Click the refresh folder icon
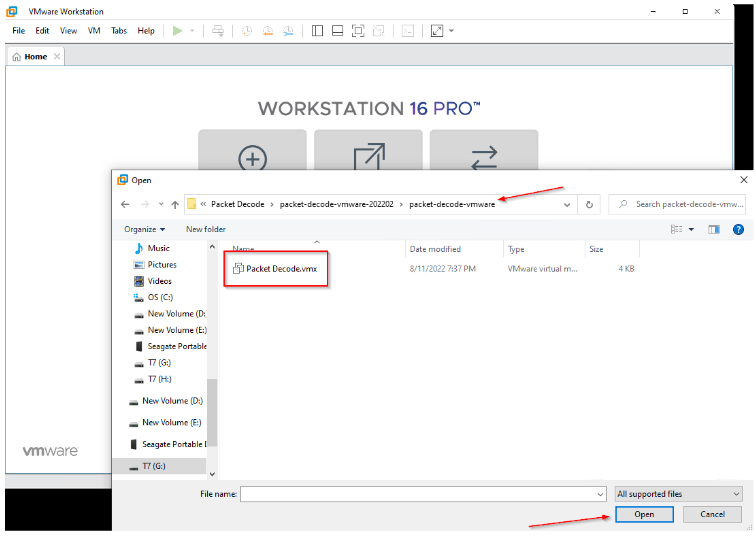 pyautogui.click(x=589, y=204)
